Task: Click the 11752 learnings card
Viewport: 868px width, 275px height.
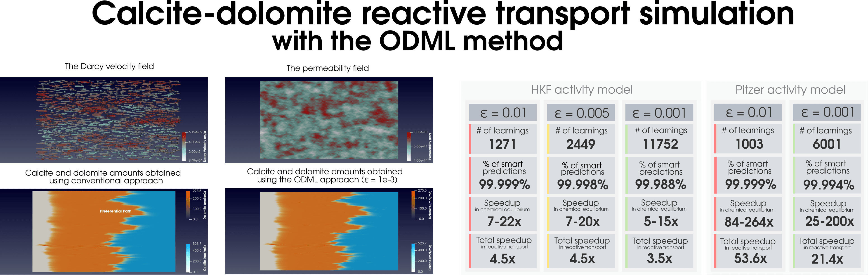Action: click(659, 139)
